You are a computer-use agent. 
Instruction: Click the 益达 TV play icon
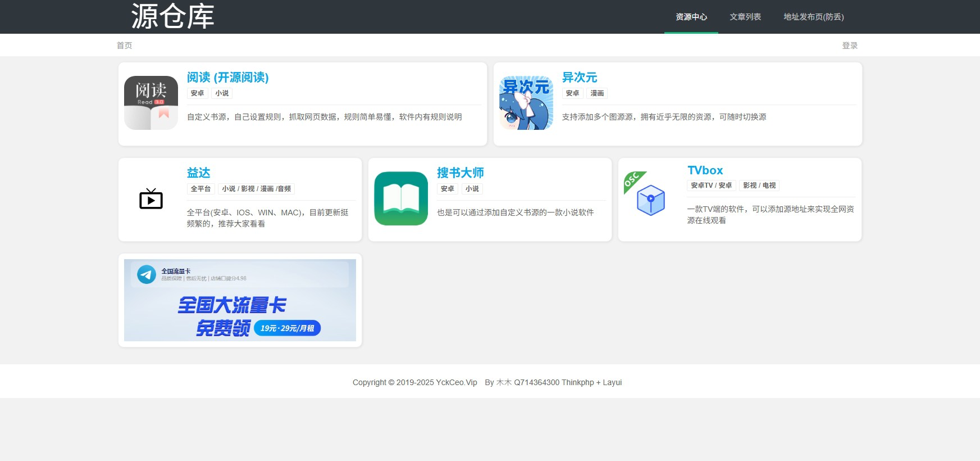151,199
